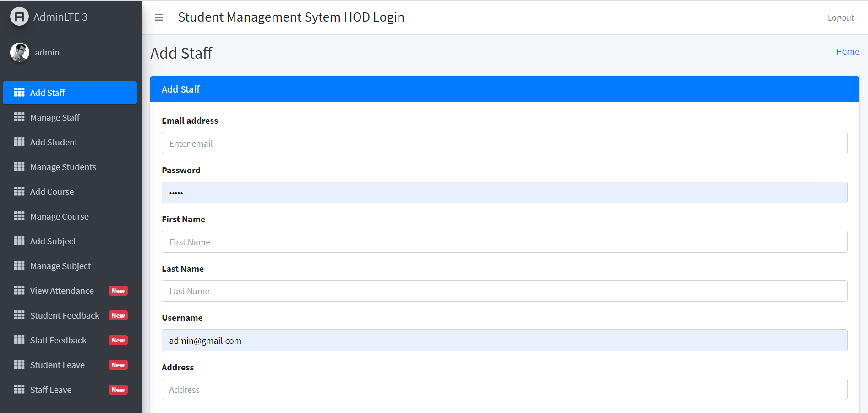Click the grid icon beside Add Subject
The width and height of the screenshot is (868, 413).
click(19, 241)
